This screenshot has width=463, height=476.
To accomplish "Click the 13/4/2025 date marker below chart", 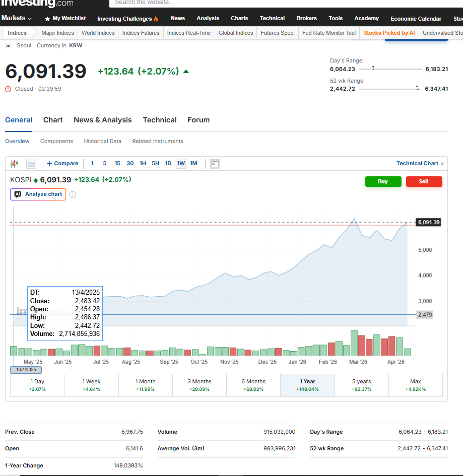I will tap(26, 370).
